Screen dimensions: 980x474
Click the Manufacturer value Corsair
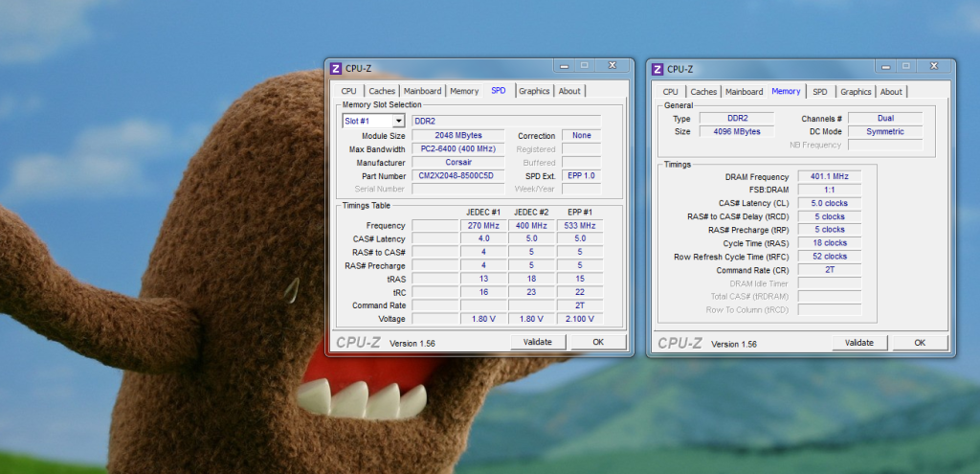458,163
